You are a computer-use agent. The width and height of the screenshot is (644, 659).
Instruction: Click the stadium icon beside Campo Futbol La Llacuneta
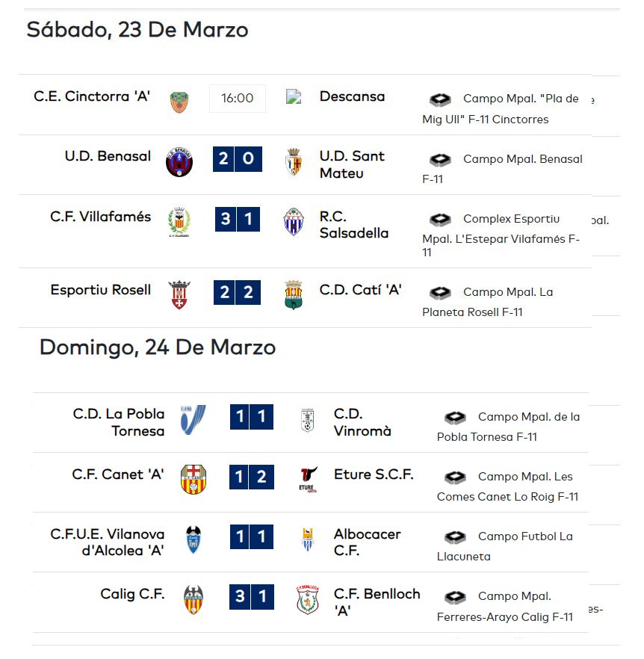click(455, 537)
